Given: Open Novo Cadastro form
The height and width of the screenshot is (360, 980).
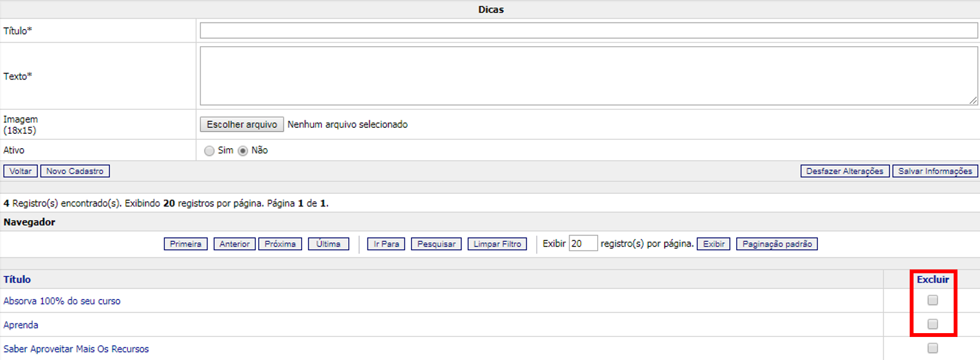Looking at the screenshot, I should 75,171.
